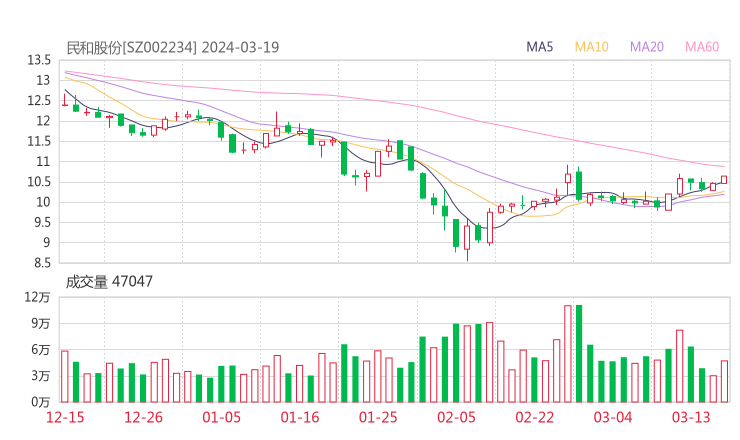Click the 12-15 date axis label

pos(65,417)
